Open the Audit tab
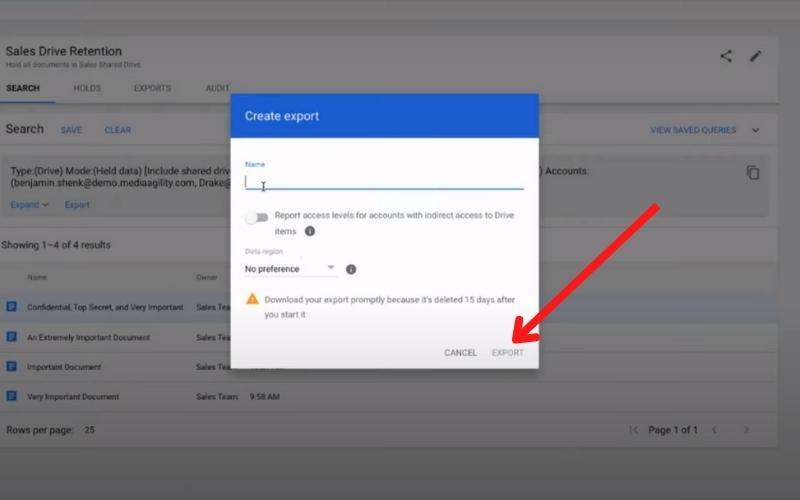 tap(217, 88)
